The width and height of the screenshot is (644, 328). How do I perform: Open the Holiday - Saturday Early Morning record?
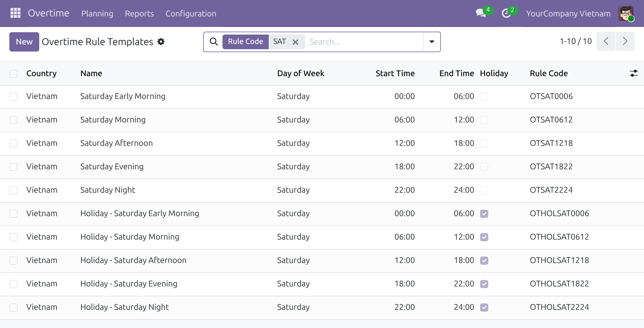pyautogui.click(x=140, y=213)
